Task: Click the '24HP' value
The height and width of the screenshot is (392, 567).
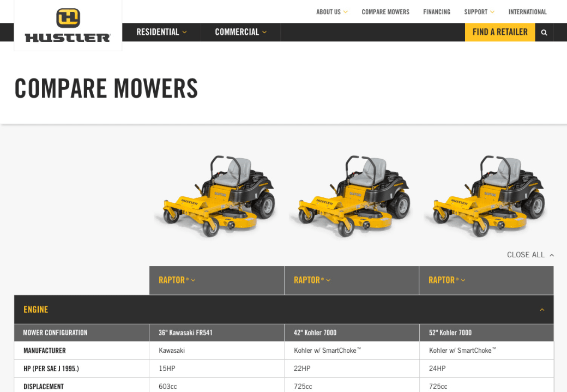Action: pos(438,369)
